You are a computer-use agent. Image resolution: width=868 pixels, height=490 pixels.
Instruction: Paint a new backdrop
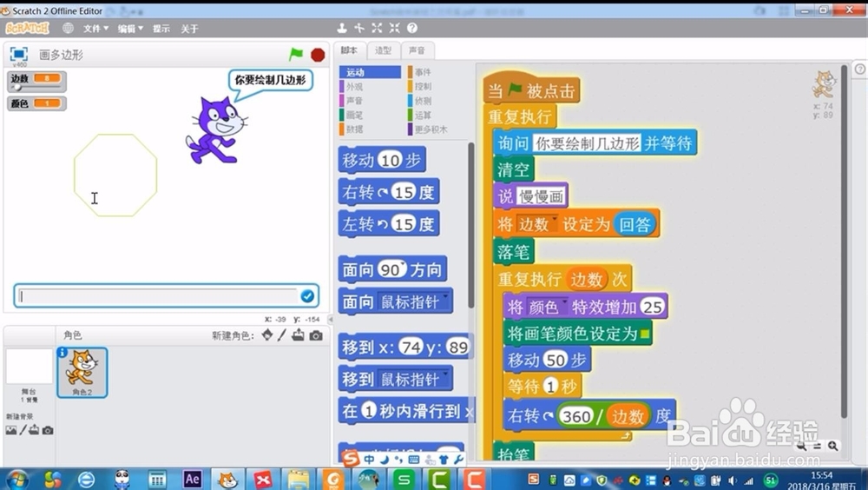(x=23, y=430)
